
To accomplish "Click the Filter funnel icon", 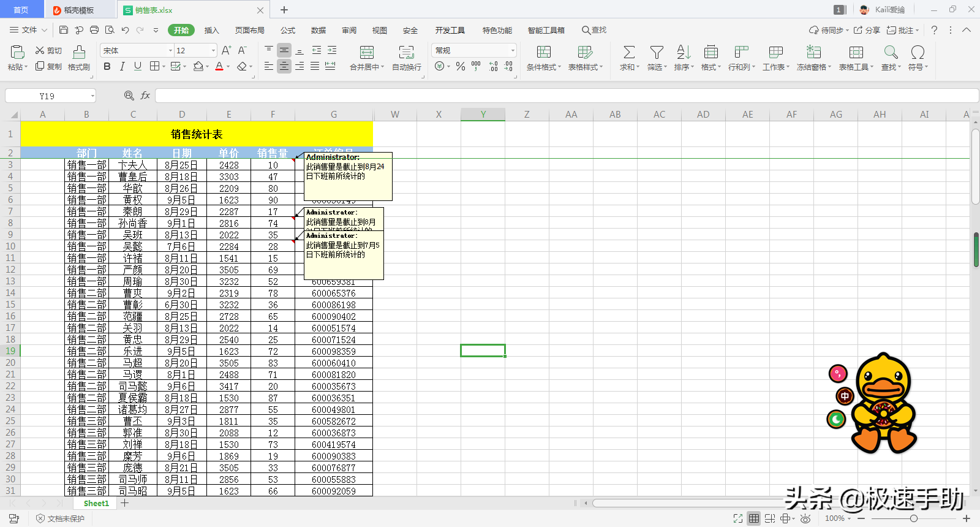I will [x=657, y=52].
